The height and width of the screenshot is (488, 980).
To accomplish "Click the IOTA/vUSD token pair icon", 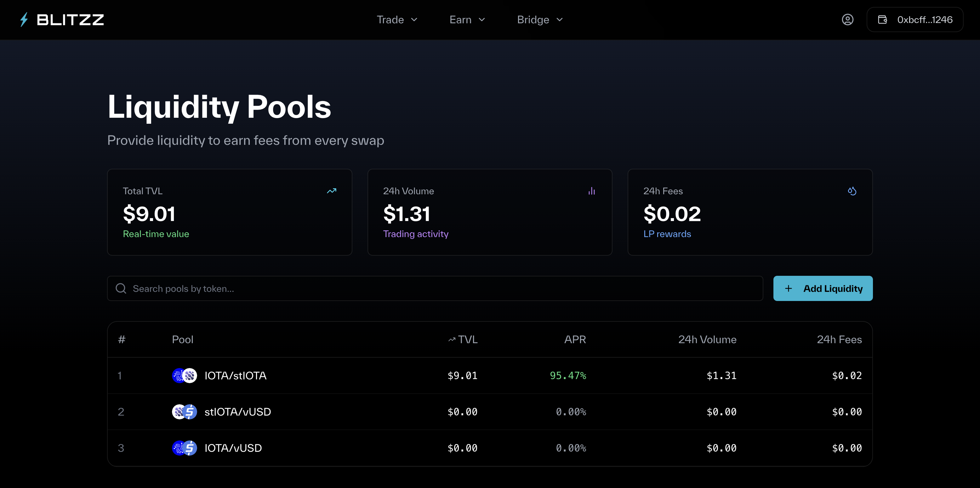I will [185, 448].
